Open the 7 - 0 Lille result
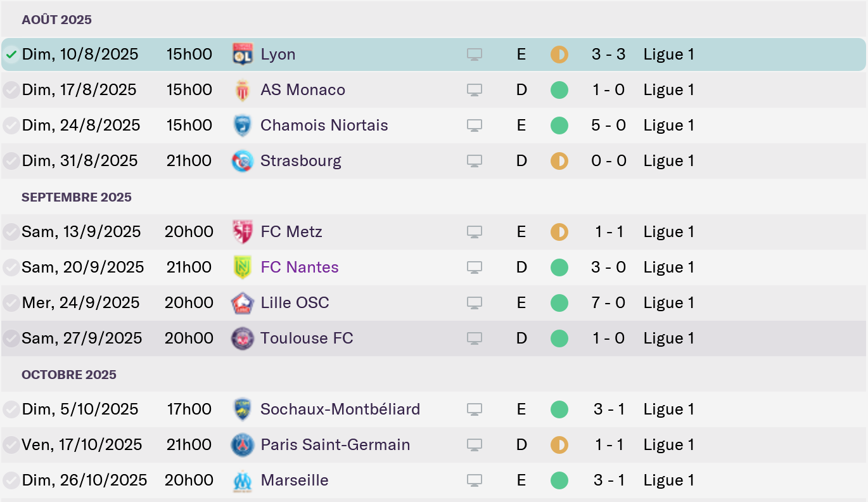 (608, 303)
